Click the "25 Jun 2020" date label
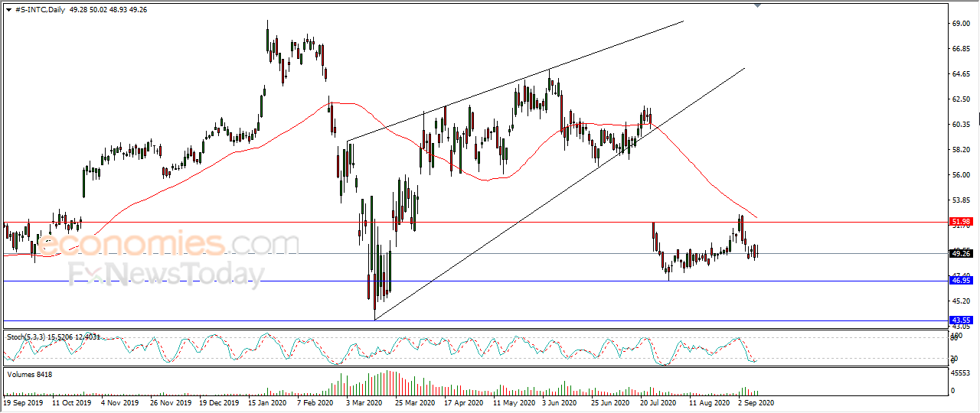Image resolution: width=980 pixels, height=413 pixels. pyautogui.click(x=612, y=402)
